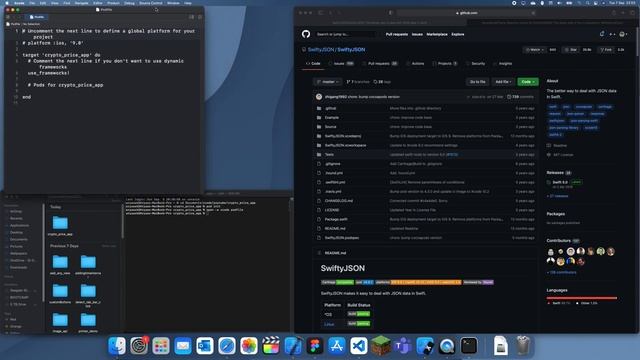The width and height of the screenshot is (640, 360).
Task: Launch Minecraft from the Dock
Action: [381, 346]
